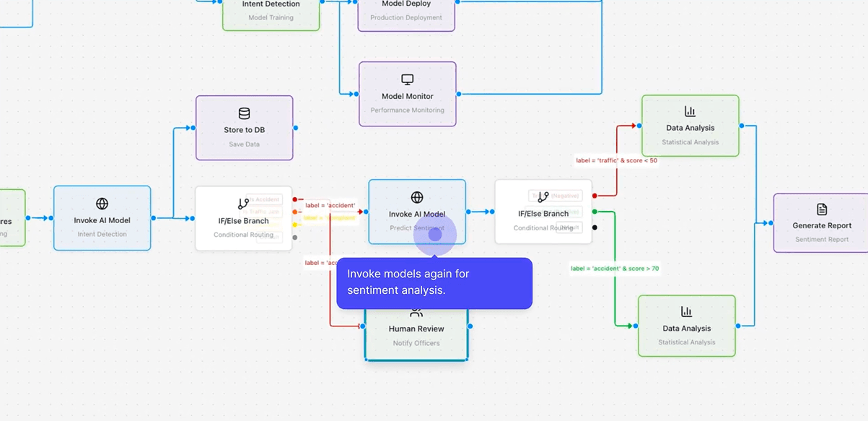Click the green output port on second IF/Else Branch

(x=595, y=211)
